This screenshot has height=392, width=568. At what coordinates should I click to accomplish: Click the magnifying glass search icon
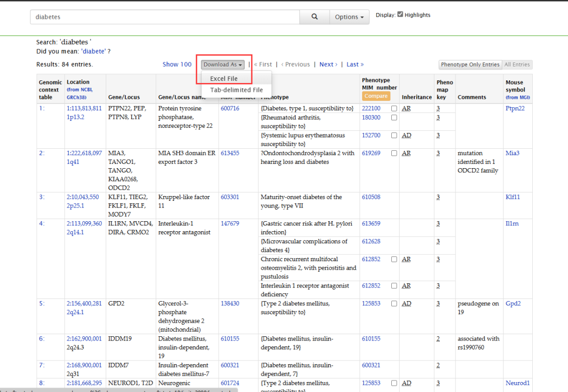click(x=315, y=17)
